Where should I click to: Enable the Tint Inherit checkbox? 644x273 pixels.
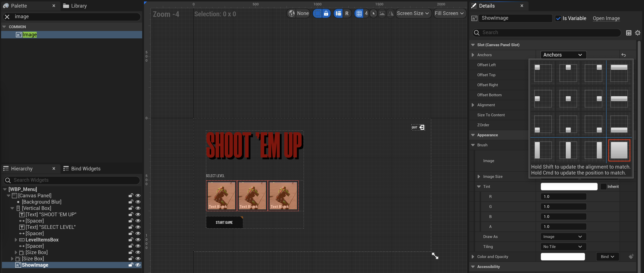tap(603, 187)
